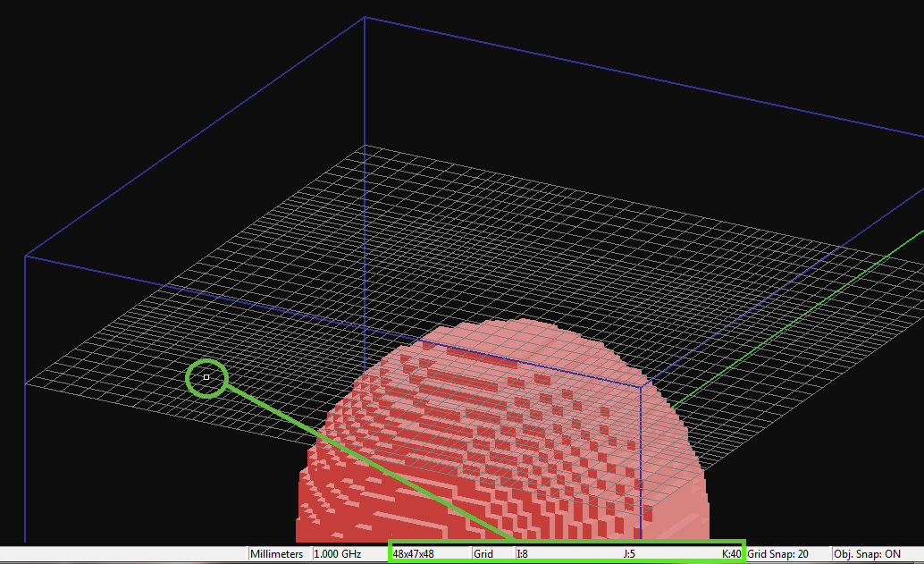Click the K:40 coordinate readout
This screenshot has width=924, height=564.
(x=731, y=553)
